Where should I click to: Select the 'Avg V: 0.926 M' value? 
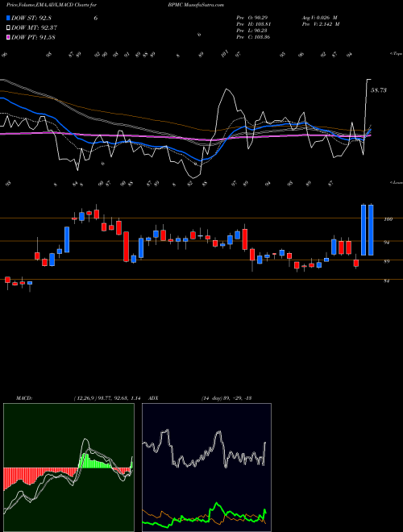tap(319, 17)
